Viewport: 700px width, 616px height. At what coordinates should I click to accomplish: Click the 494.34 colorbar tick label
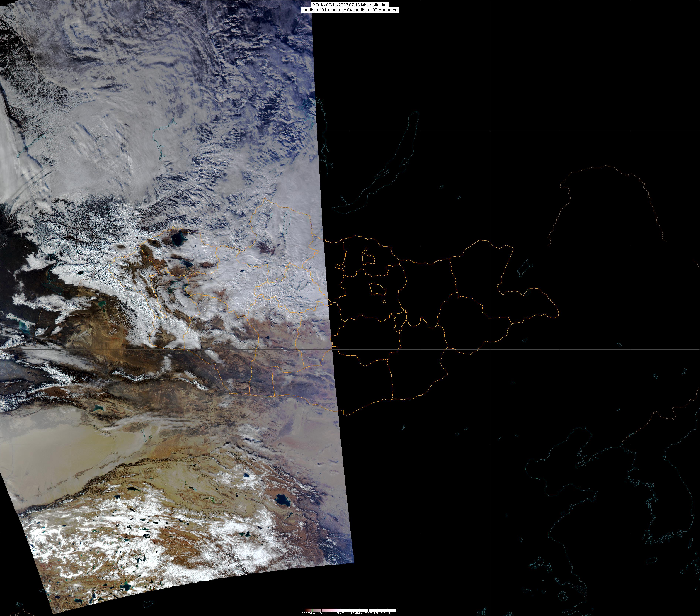pos(359,613)
